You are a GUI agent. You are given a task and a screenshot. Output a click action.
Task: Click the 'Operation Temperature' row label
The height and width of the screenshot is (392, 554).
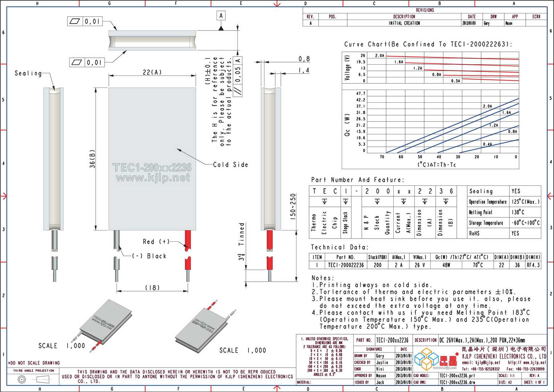[x=488, y=201]
